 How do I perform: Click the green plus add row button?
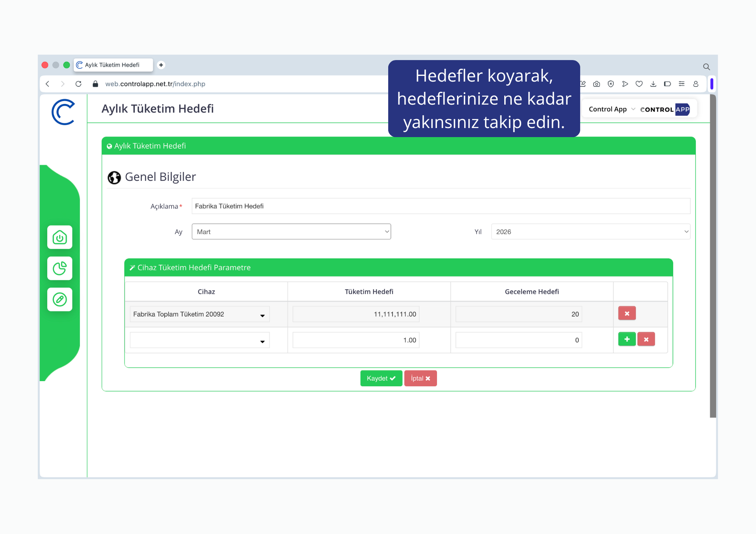point(627,339)
